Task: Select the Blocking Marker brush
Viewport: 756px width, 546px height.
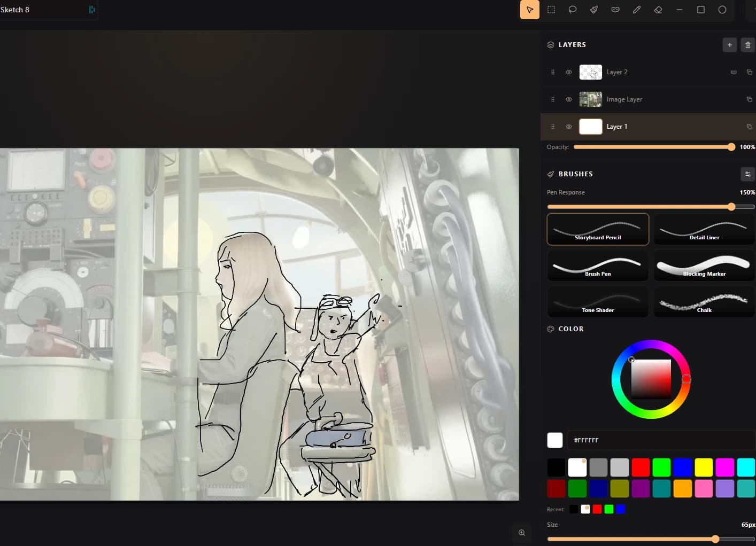Action: pos(704,266)
